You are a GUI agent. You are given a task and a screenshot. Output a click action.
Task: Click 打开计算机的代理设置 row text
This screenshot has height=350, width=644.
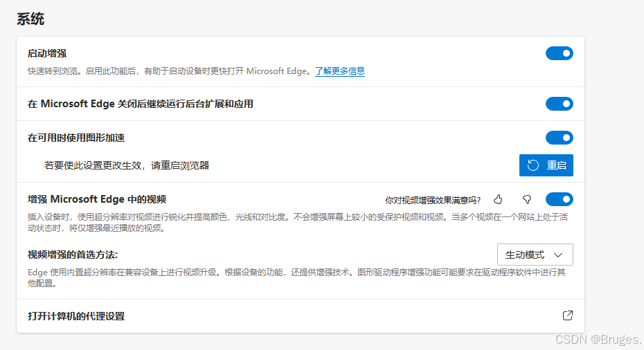76,316
